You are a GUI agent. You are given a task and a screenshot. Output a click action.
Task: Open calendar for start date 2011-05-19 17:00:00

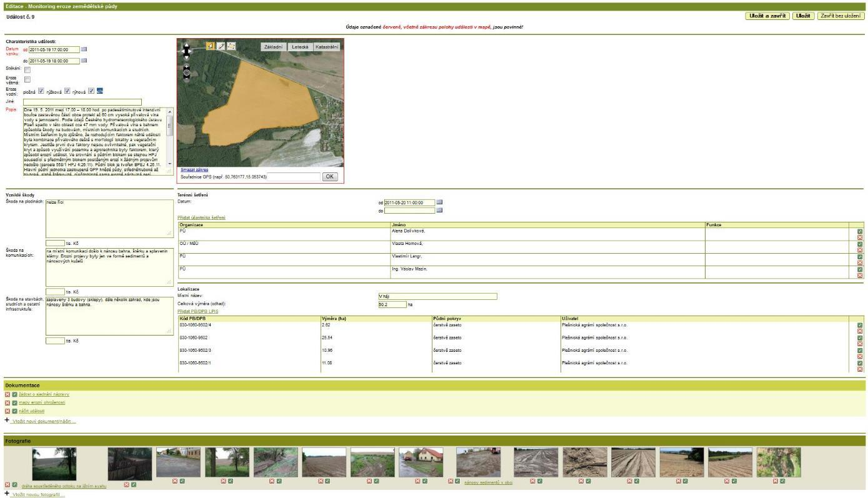pyautogui.click(x=84, y=49)
